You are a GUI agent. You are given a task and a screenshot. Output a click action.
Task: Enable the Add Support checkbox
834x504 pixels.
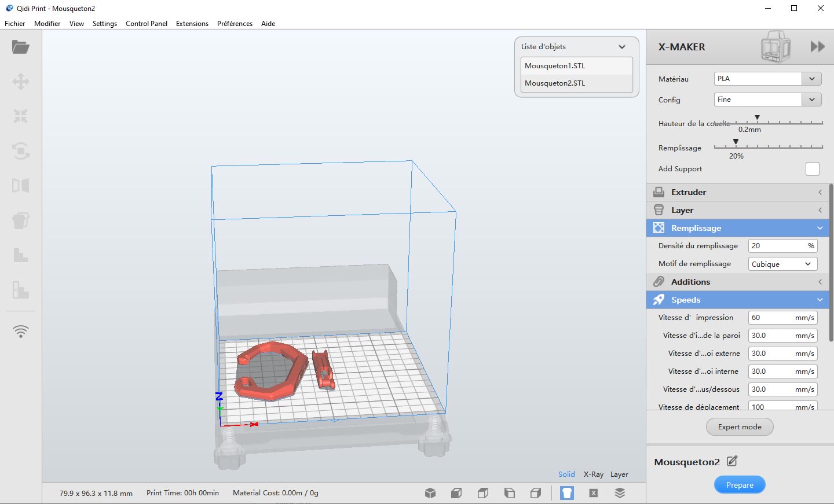click(812, 169)
